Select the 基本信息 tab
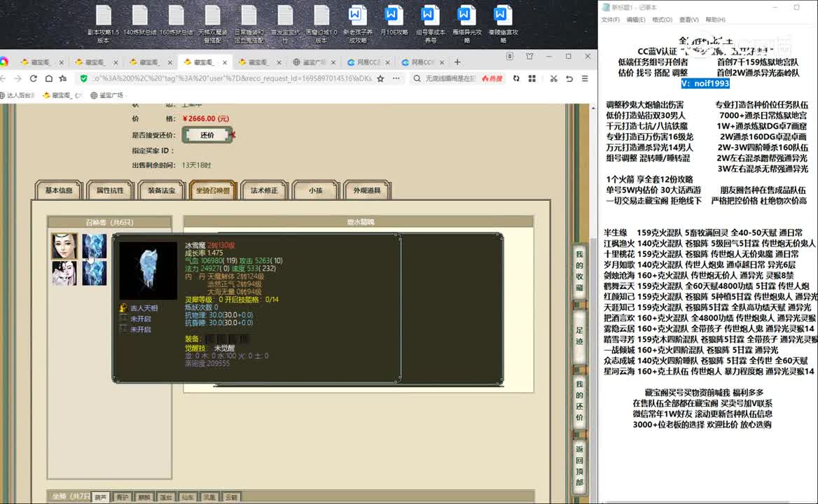Screen dimensions: 818x504 click(58, 190)
